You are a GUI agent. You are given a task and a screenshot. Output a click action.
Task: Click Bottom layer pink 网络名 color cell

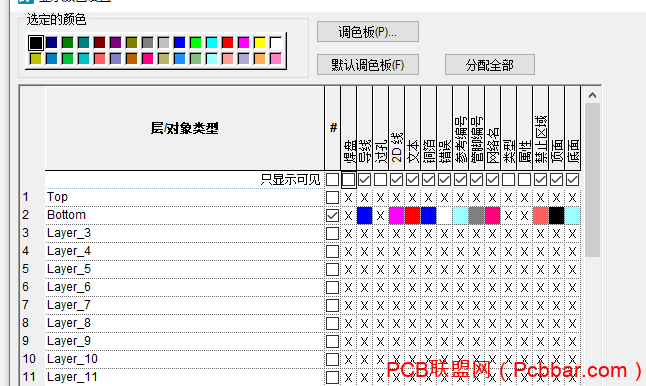(x=492, y=215)
